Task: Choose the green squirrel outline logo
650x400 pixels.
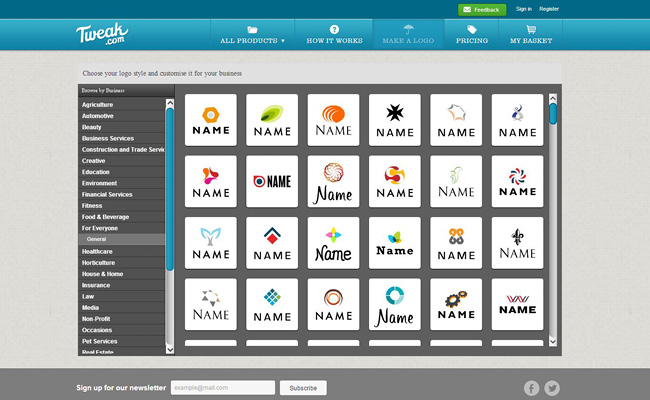Action: pyautogui.click(x=456, y=181)
